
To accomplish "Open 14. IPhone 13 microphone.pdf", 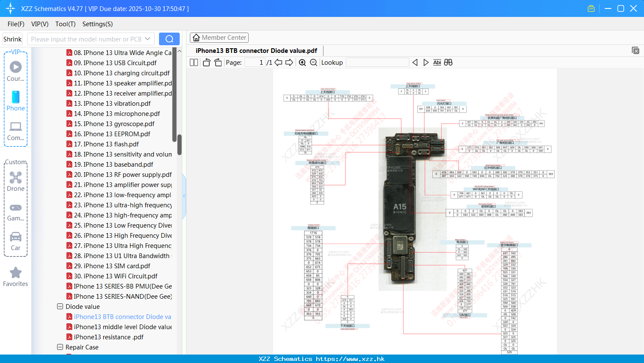I will 113,114.
